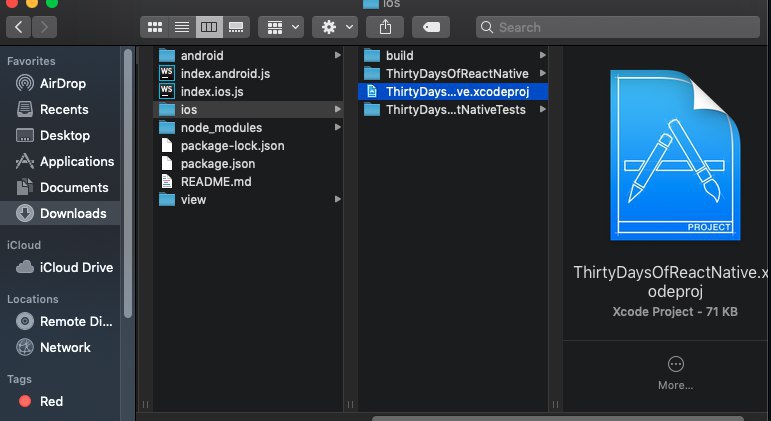The height and width of the screenshot is (421, 771).
Task: Select the package-lock.json file
Action: [248, 146]
